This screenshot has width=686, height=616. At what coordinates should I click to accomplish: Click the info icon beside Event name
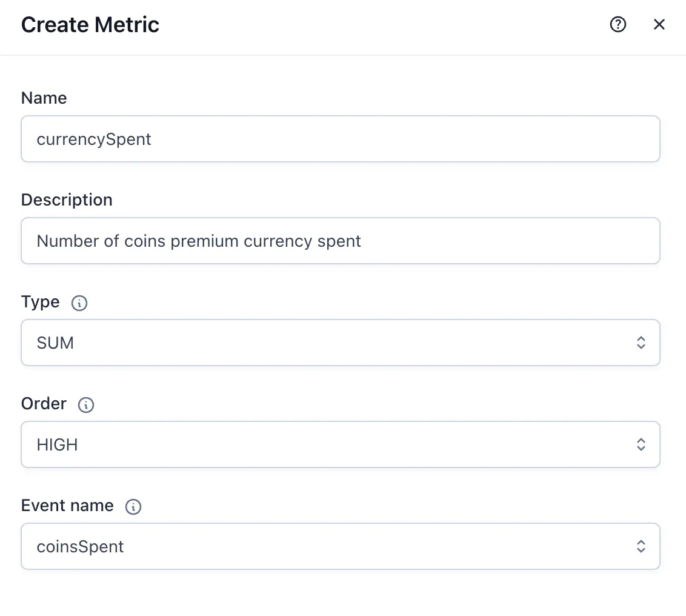133,506
